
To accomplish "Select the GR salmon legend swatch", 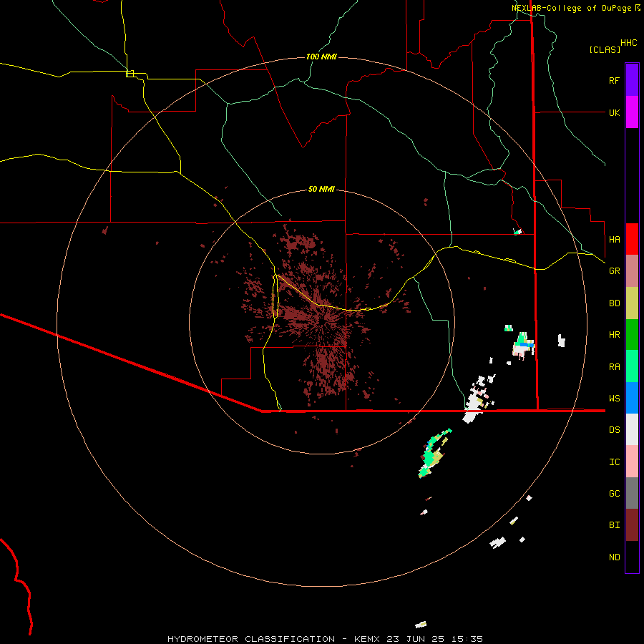I will [632, 271].
